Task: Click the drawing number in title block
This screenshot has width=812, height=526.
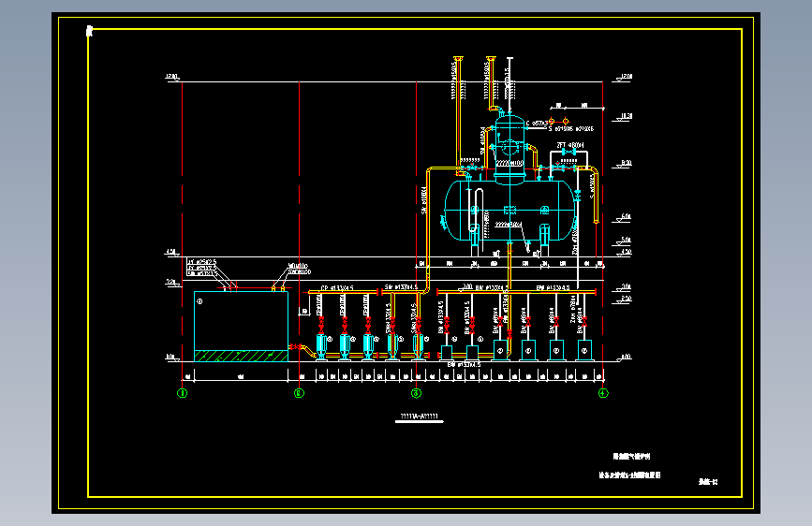Action: 708,482
